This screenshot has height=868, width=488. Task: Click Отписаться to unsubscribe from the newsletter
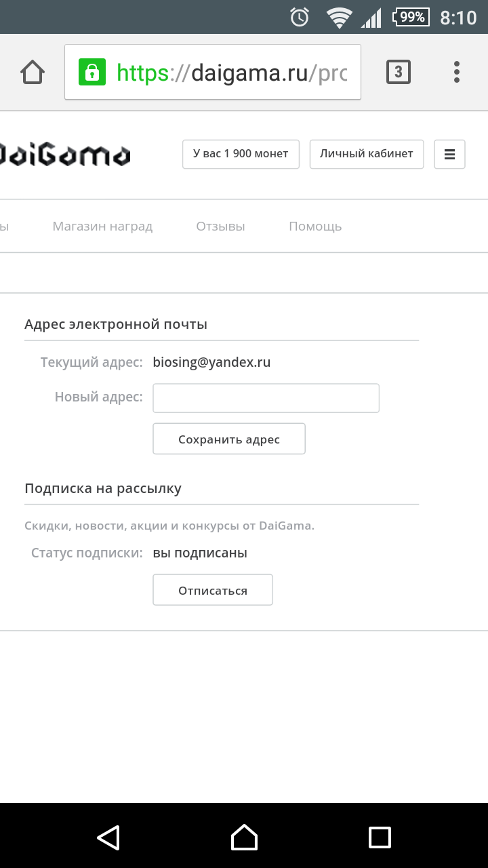pyautogui.click(x=213, y=590)
